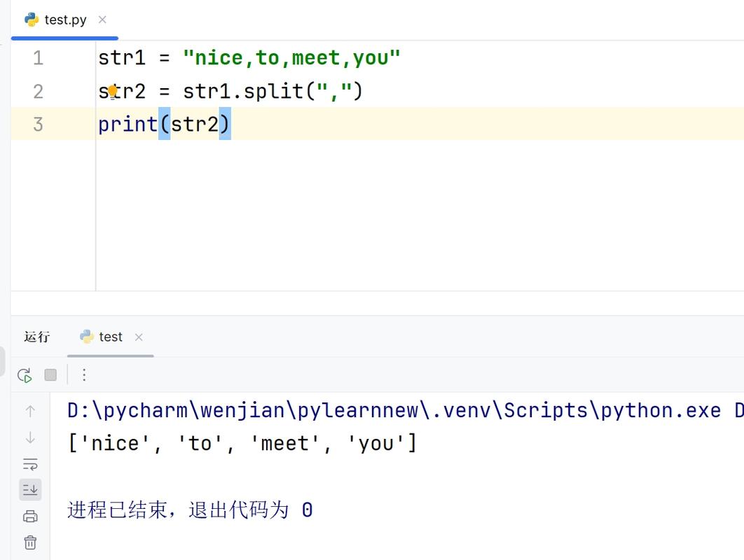Disable the scroll-to-end console toggle
Viewport: 744px width, 560px height.
[x=30, y=489]
